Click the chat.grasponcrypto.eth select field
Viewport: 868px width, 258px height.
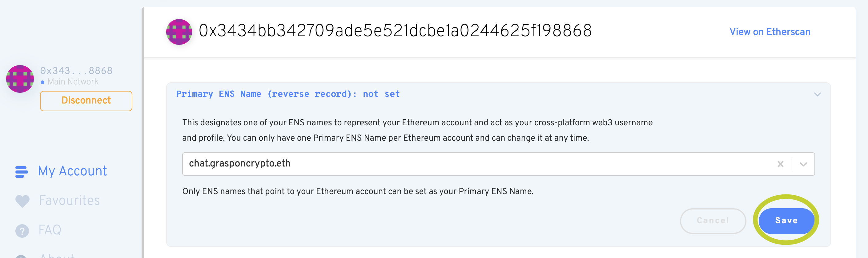[498, 164]
